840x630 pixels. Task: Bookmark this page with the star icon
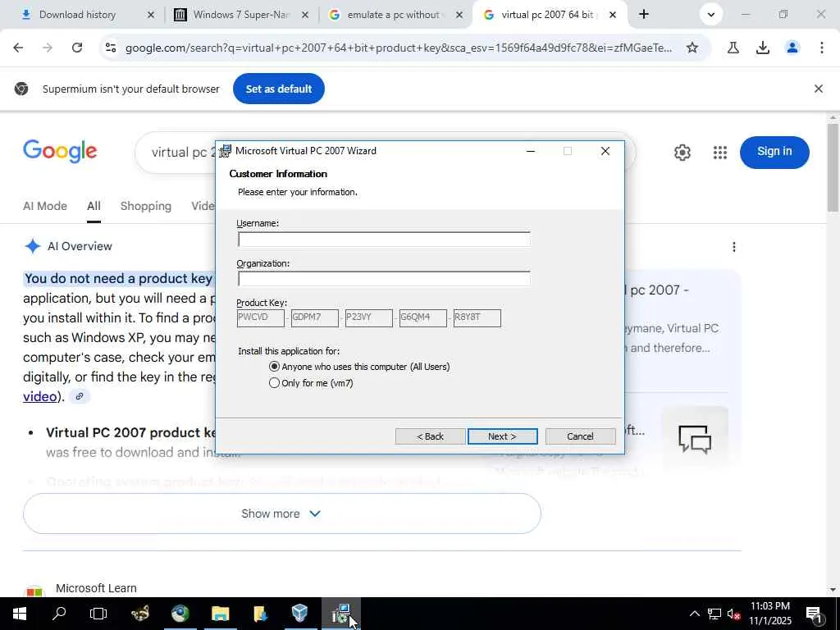[x=692, y=48]
